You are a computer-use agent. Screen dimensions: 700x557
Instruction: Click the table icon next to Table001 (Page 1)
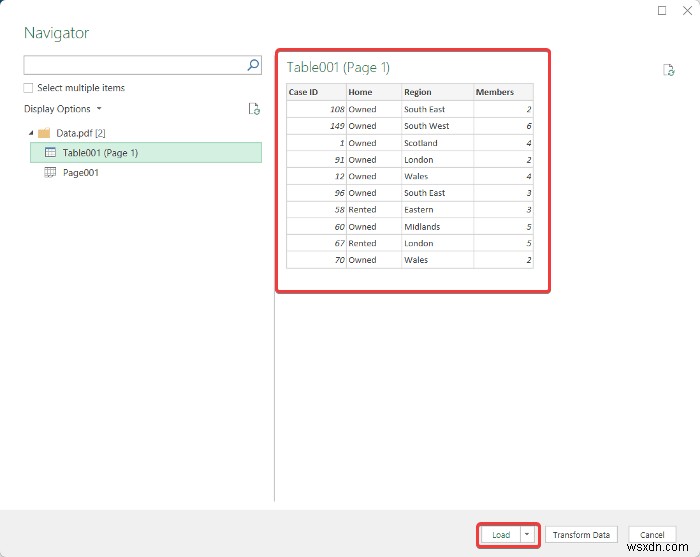50,152
